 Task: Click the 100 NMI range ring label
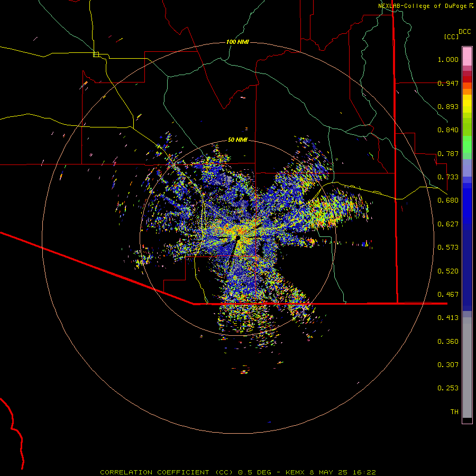[237, 42]
